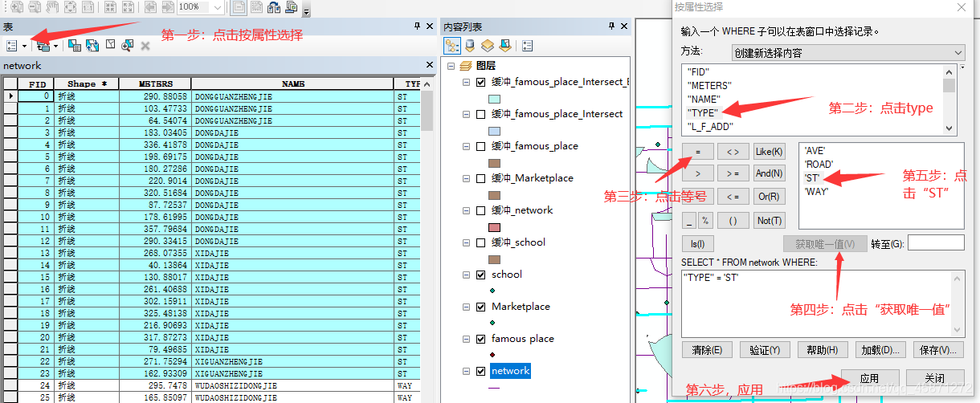This screenshot has width=980, height=403.
Task: Open layout toolbar overflow options arrow
Action: click(307, 10)
